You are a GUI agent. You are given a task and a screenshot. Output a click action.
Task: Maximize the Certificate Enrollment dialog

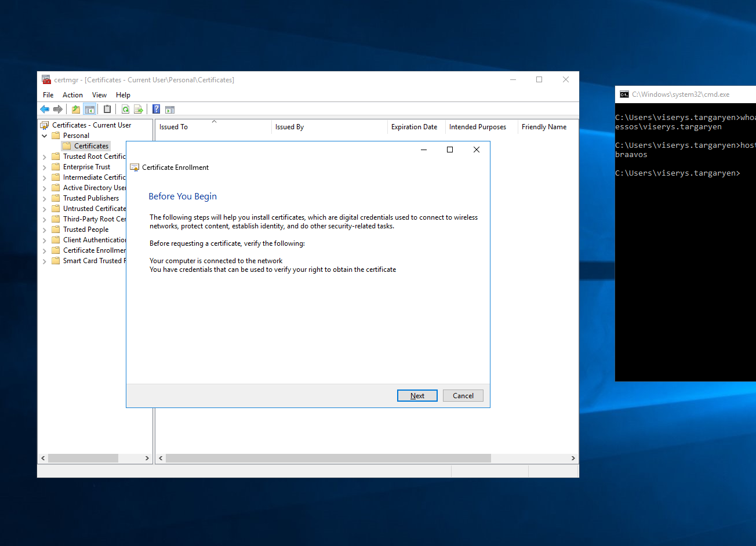click(x=449, y=150)
